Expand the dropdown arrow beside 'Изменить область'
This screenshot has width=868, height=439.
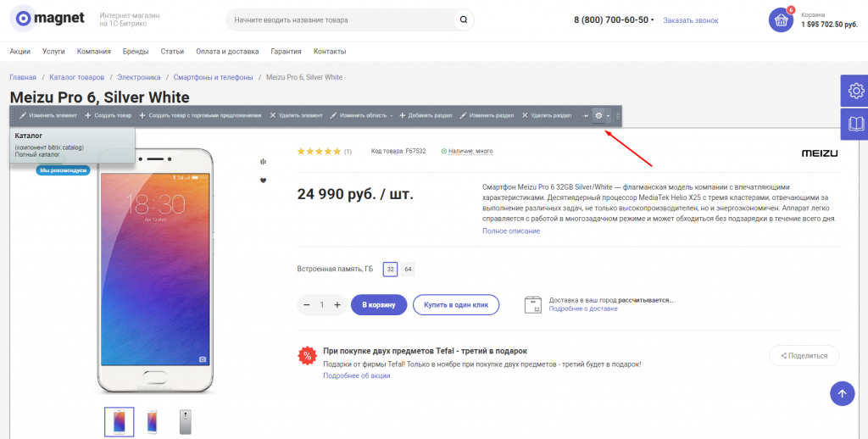tap(392, 116)
